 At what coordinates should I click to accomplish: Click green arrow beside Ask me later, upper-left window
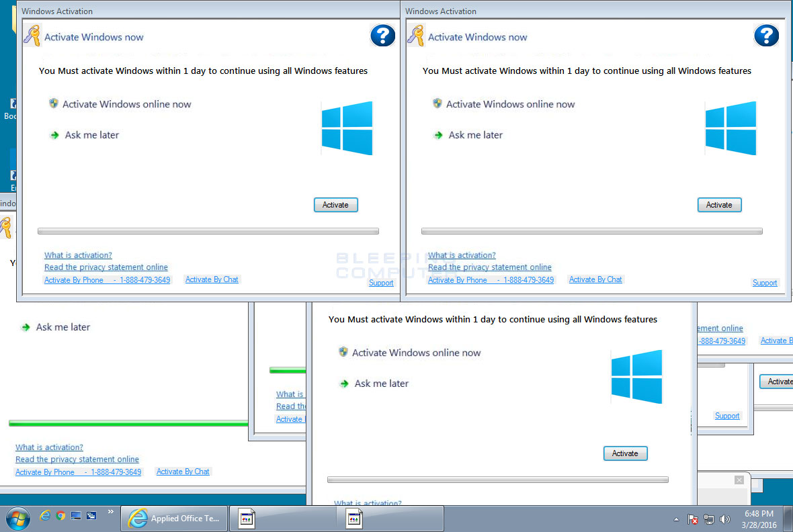54,135
